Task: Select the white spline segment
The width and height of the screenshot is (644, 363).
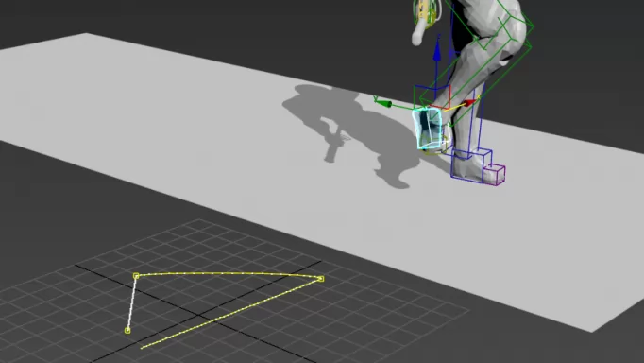Action: click(132, 303)
